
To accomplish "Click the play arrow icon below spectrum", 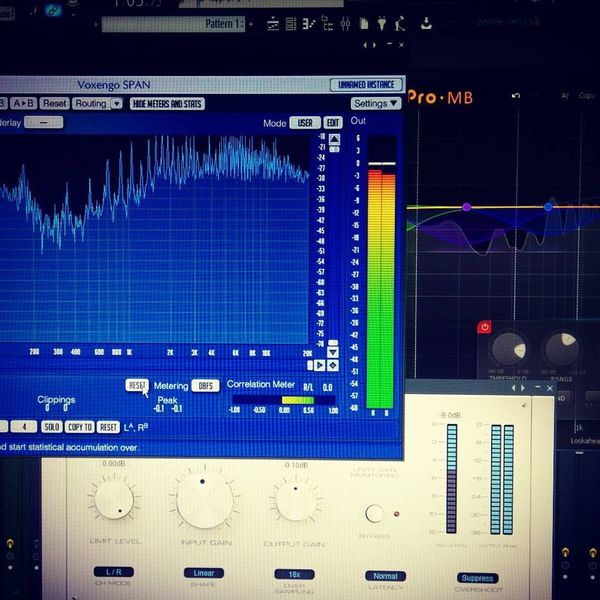I will click(x=320, y=365).
